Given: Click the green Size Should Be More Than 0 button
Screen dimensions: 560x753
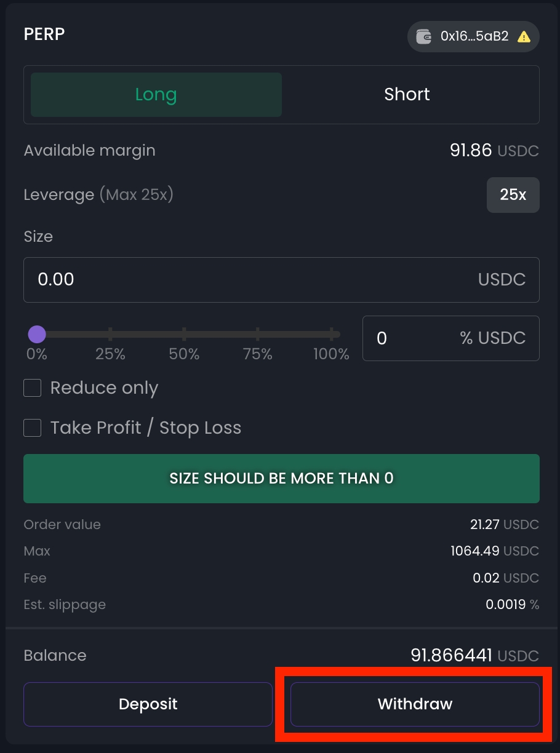Looking at the screenshot, I should tap(281, 479).
